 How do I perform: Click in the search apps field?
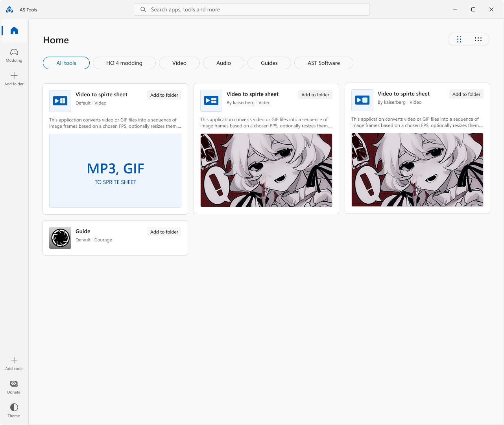pyautogui.click(x=252, y=9)
